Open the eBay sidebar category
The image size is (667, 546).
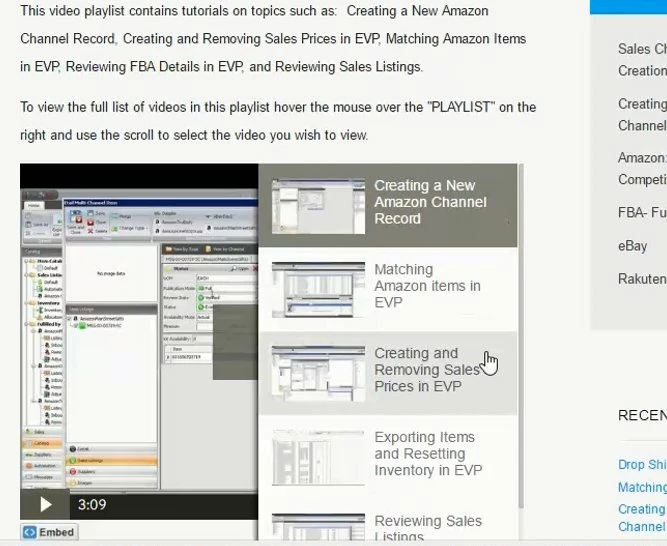pos(633,246)
